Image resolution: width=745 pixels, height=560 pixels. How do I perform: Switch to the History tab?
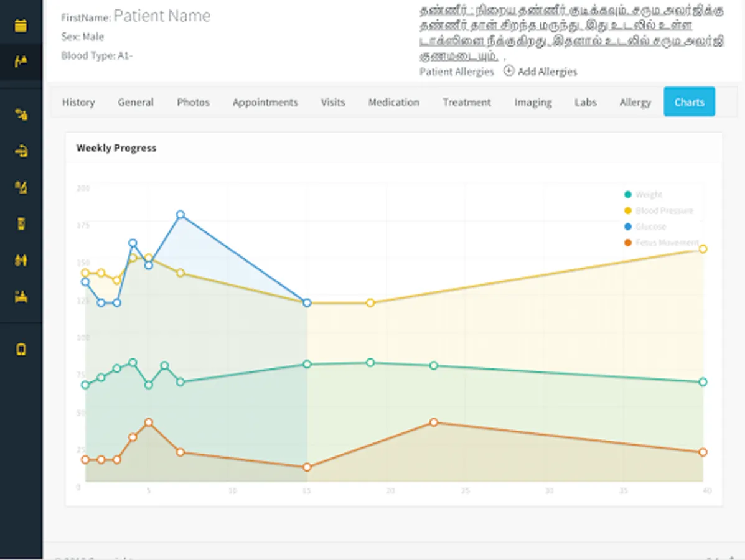(78, 102)
